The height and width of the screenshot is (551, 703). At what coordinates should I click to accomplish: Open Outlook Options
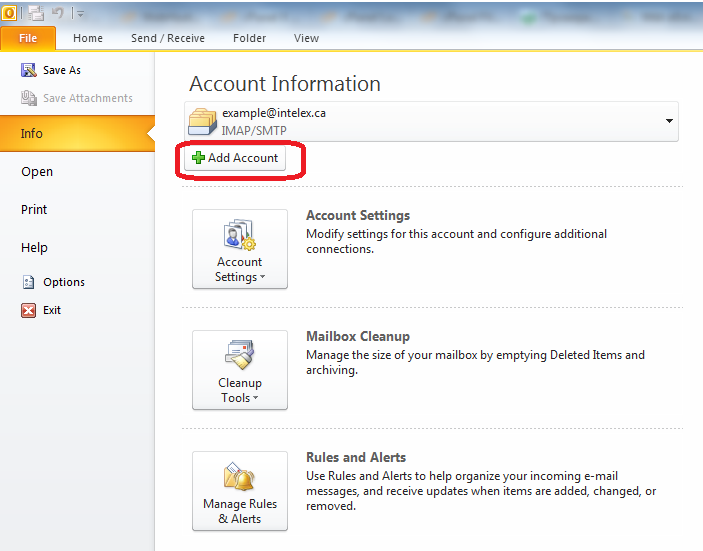[x=64, y=282]
